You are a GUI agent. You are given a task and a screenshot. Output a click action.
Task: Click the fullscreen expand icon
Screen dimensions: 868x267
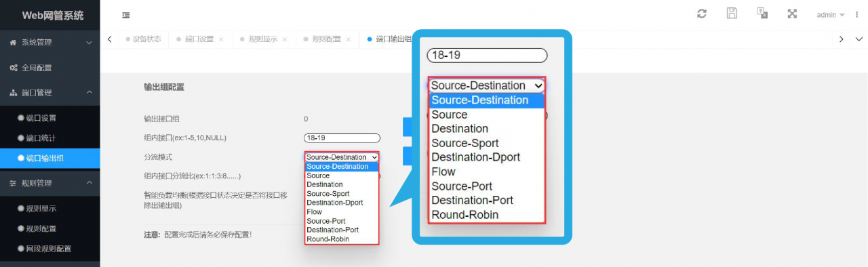coord(792,14)
